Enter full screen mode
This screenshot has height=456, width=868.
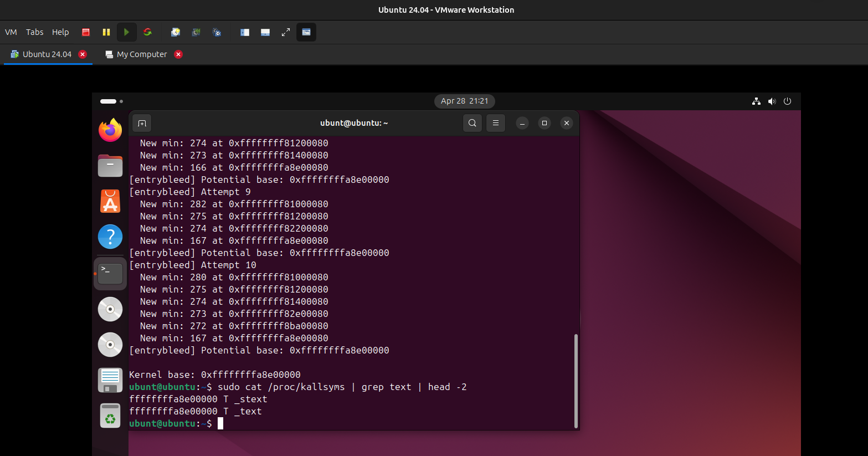(286, 32)
